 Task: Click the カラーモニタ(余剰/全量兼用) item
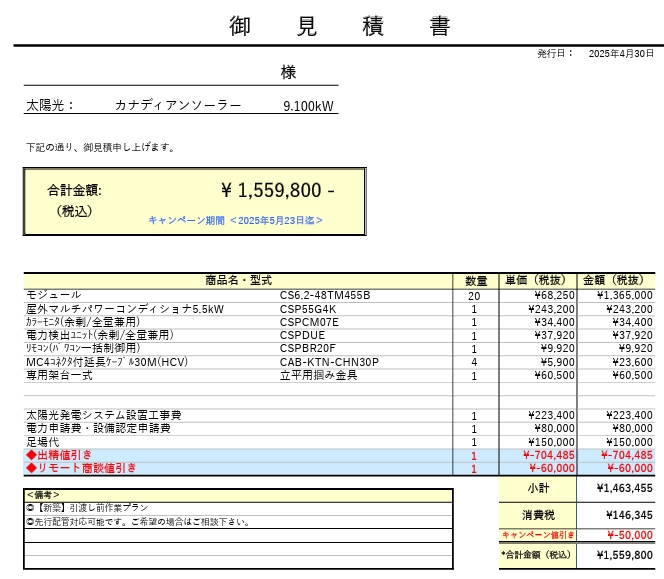tap(83, 322)
